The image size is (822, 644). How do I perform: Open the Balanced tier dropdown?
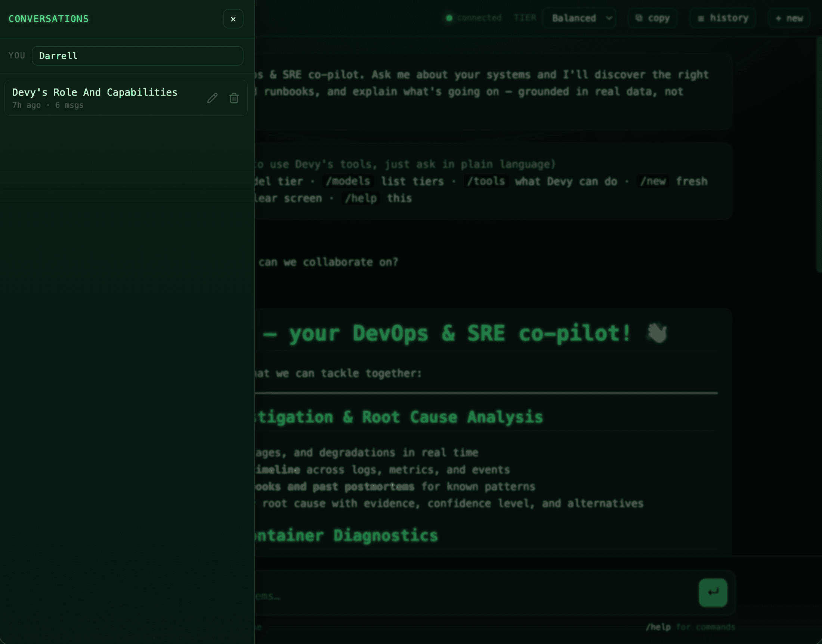(579, 18)
